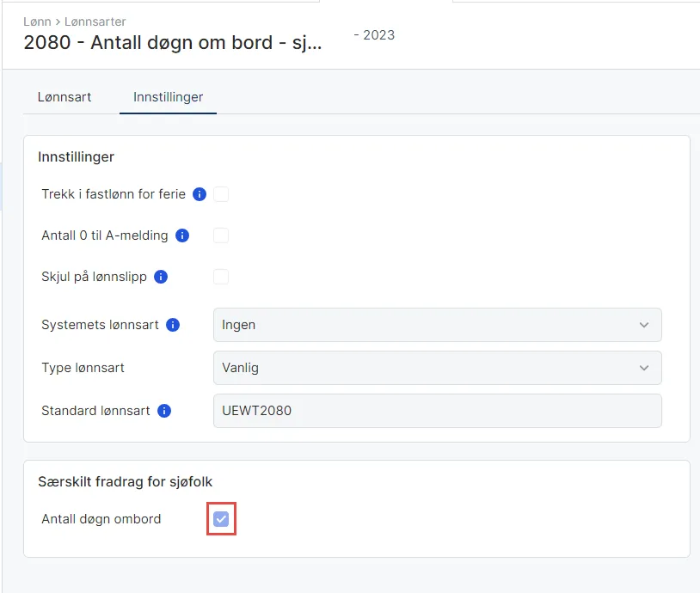Image resolution: width=700 pixels, height=593 pixels.
Task: Open info tooltip for Trekk i fastlønn for ferie
Action: tap(199, 194)
